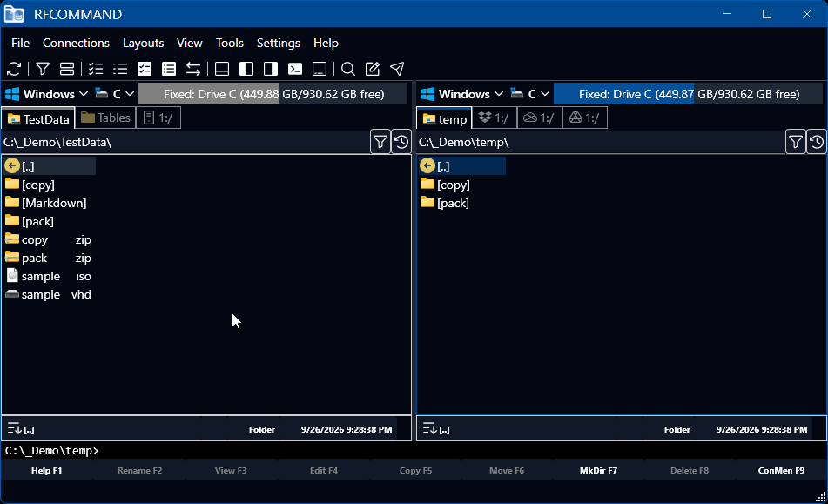This screenshot has width=828, height=504.
Task: Open the File menu
Action: (x=21, y=43)
